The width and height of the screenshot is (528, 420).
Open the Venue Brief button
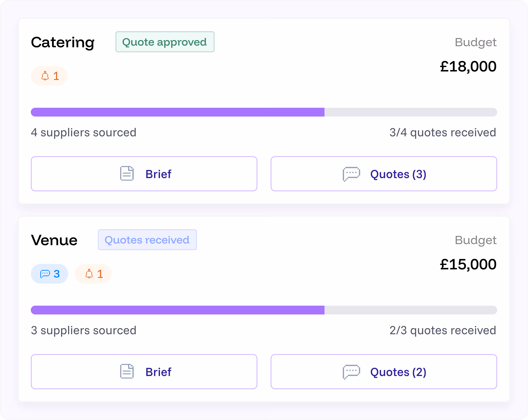(144, 372)
